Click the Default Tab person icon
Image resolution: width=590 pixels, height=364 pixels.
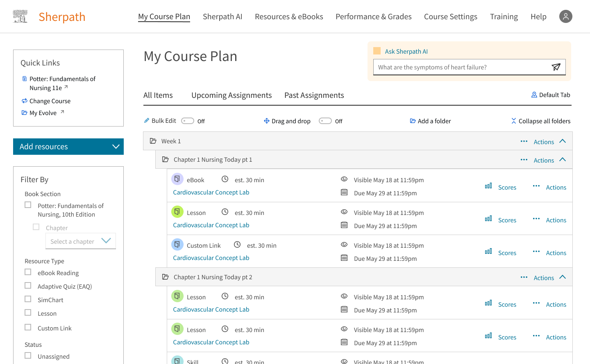point(534,95)
